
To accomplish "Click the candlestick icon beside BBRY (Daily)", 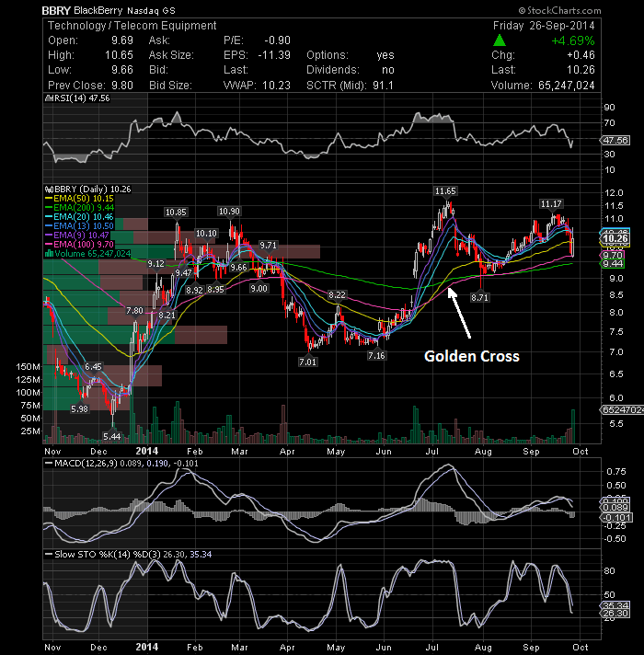I will (x=50, y=190).
